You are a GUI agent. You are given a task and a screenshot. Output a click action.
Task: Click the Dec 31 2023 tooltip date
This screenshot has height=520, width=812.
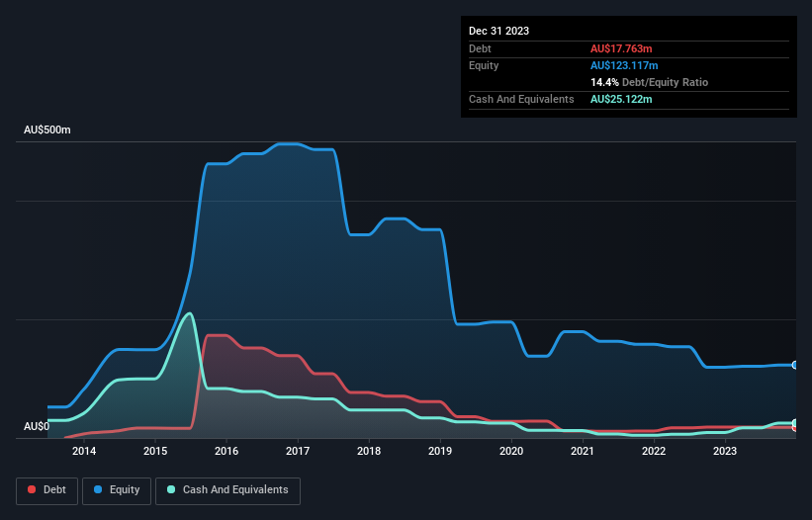[x=498, y=31]
